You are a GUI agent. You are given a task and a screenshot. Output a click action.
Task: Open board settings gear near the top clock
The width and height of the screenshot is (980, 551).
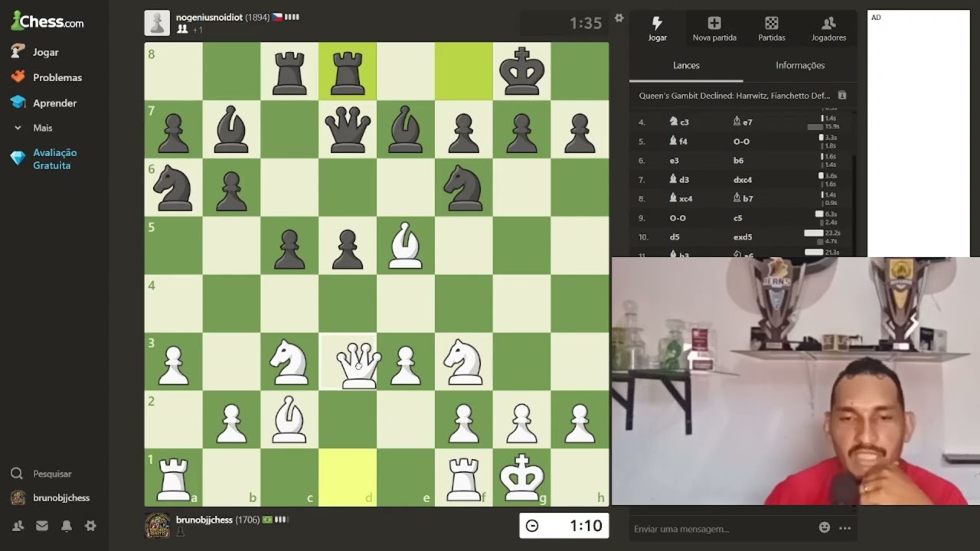point(619,18)
